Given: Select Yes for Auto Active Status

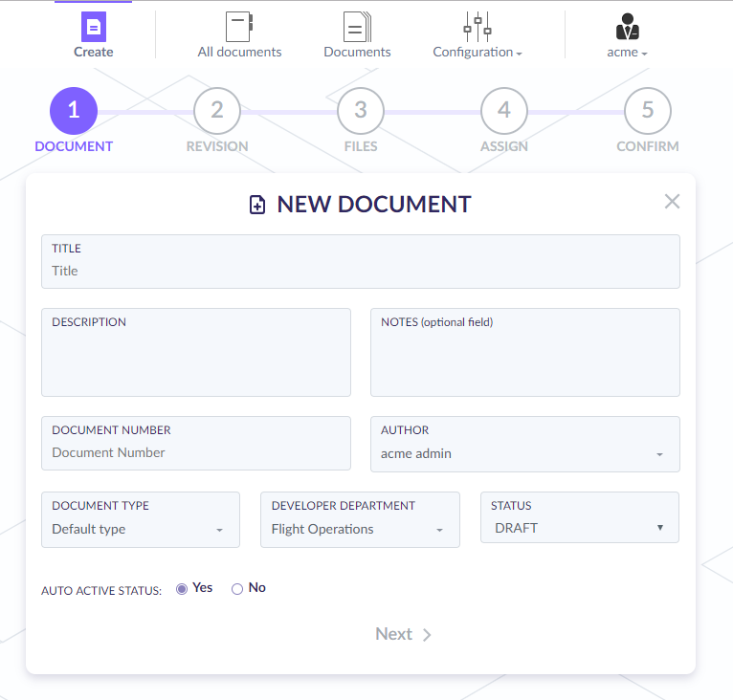Looking at the screenshot, I should [x=182, y=589].
